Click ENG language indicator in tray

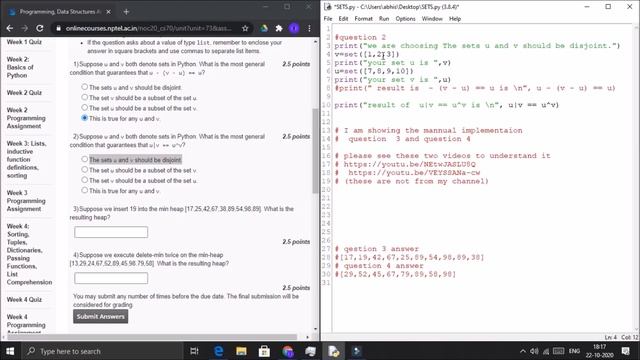pyautogui.click(x=574, y=351)
